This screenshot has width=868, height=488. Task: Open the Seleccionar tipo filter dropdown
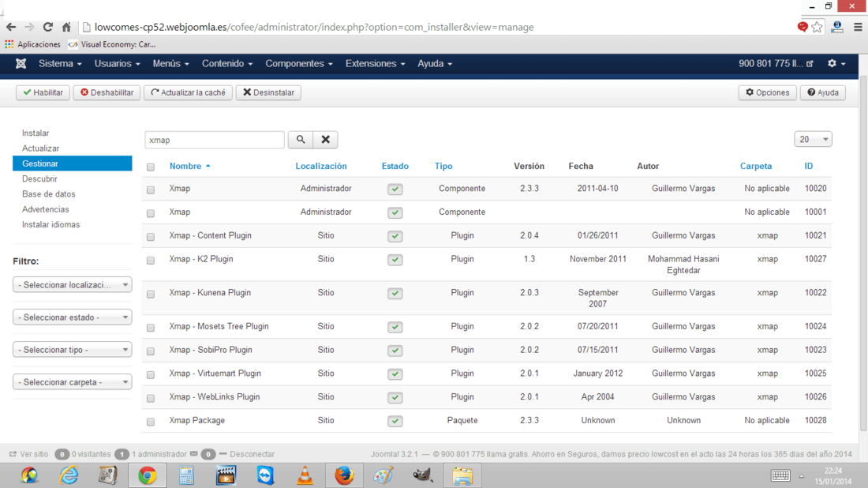tap(73, 350)
